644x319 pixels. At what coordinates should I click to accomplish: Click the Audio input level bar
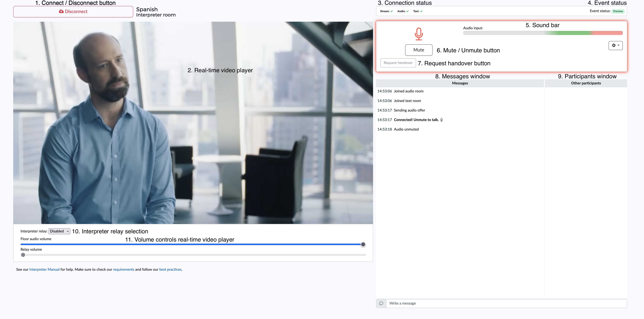point(543,33)
